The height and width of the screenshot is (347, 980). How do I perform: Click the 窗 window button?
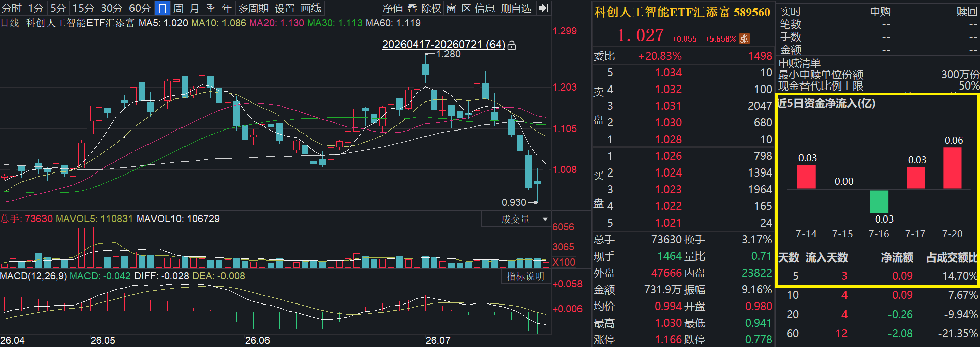451,8
